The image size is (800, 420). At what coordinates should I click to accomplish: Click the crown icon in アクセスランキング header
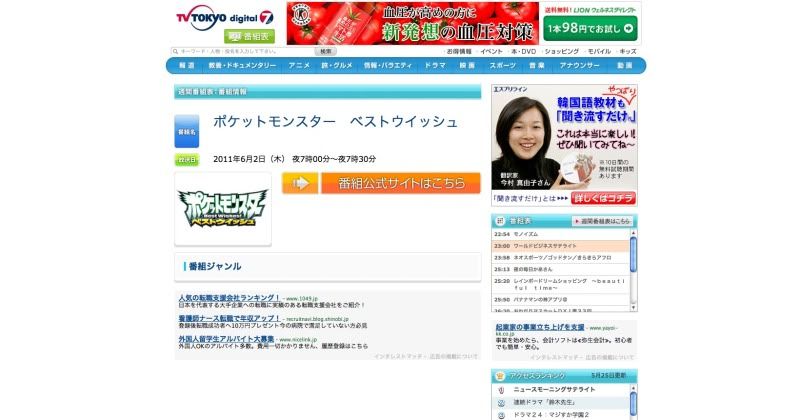pyautogui.click(x=500, y=376)
